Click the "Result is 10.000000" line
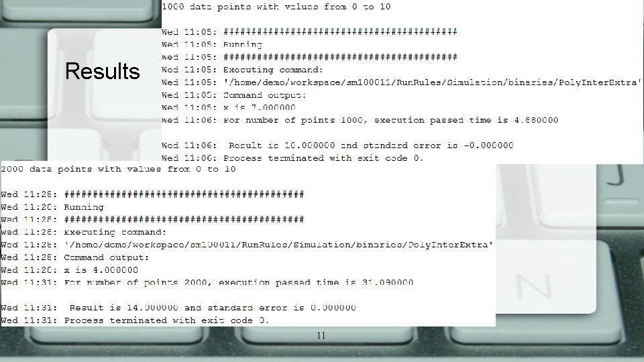Image resolution: width=644 pixels, height=362 pixels. coord(337,145)
